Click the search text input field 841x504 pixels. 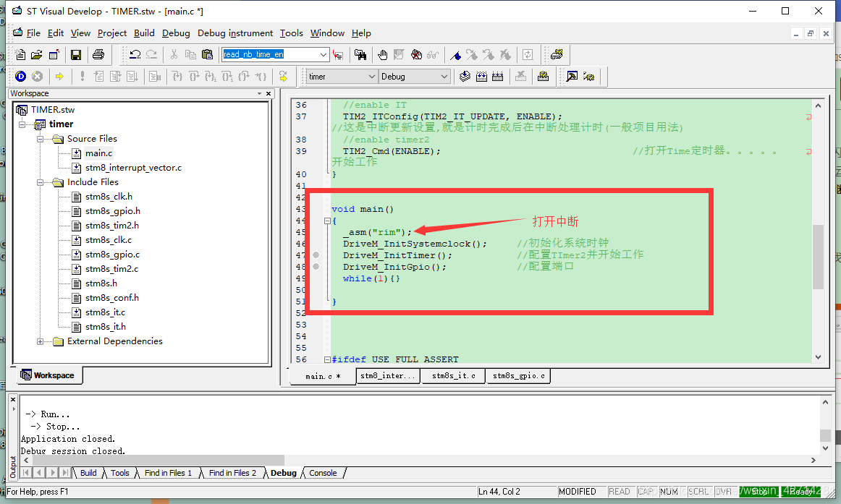[271, 55]
